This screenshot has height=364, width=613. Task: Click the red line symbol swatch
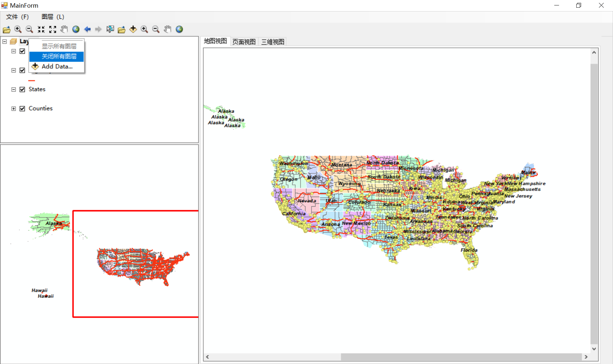pyautogui.click(x=32, y=80)
